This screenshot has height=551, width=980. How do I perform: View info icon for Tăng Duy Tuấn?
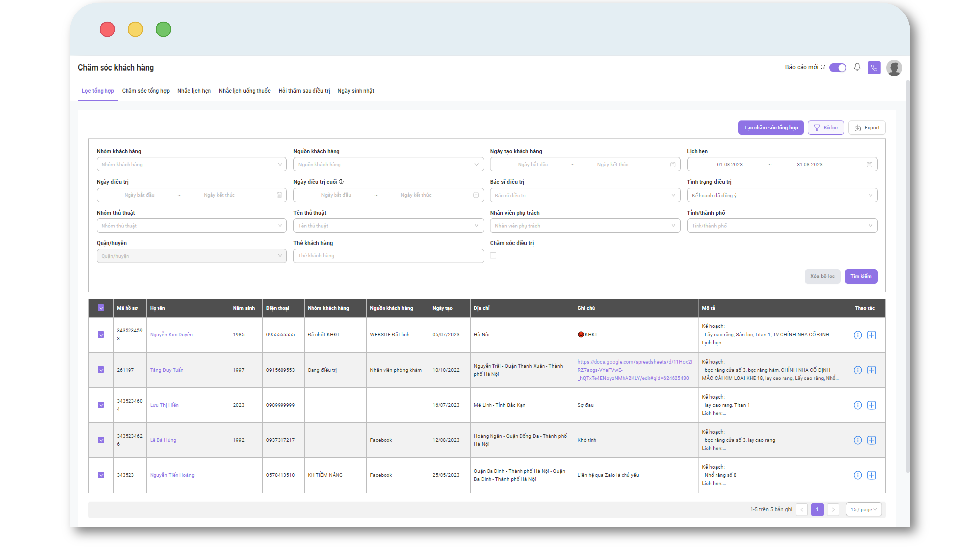click(857, 370)
